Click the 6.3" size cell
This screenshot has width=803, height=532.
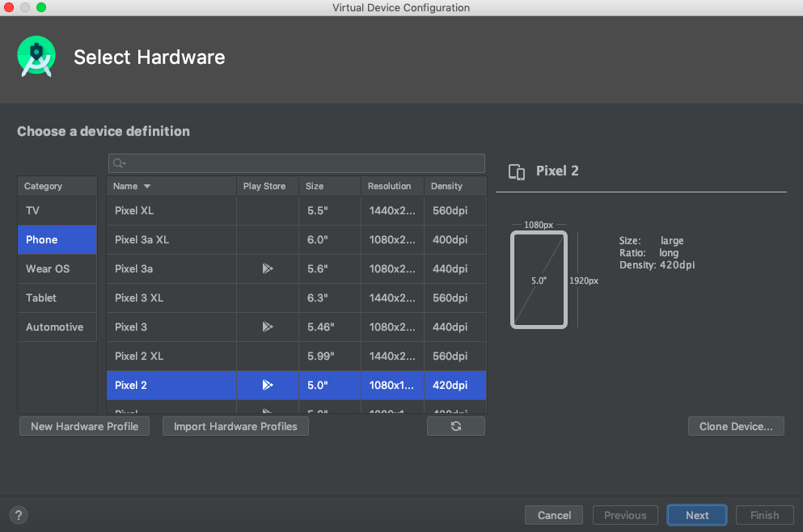[x=330, y=298]
